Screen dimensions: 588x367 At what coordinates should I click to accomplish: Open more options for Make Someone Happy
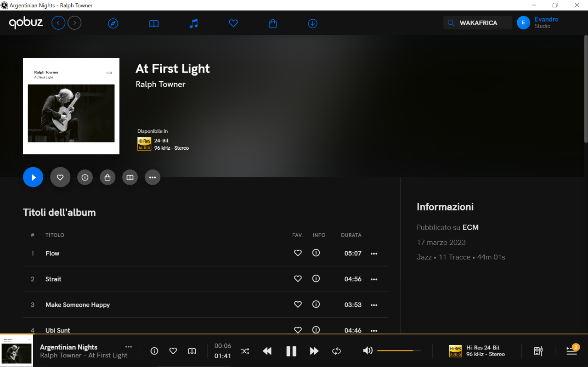[x=374, y=305]
